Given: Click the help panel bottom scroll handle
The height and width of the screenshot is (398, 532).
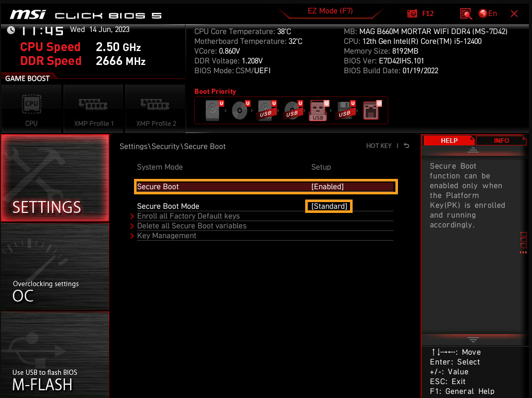Looking at the screenshot, I should [473, 339].
